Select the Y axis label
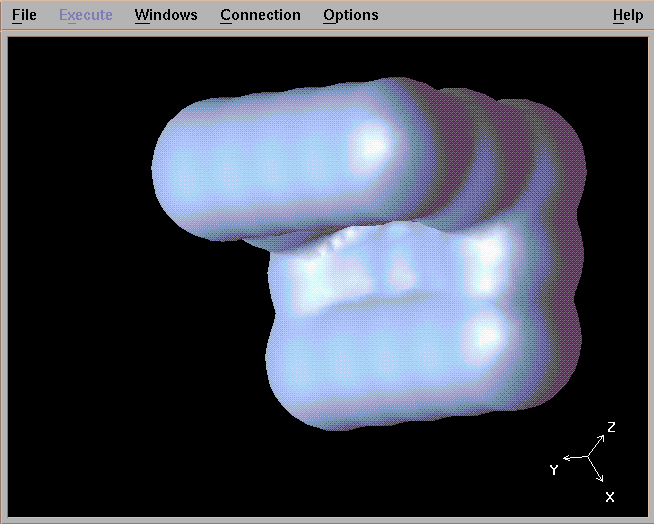This screenshot has height=524, width=654. (553, 470)
